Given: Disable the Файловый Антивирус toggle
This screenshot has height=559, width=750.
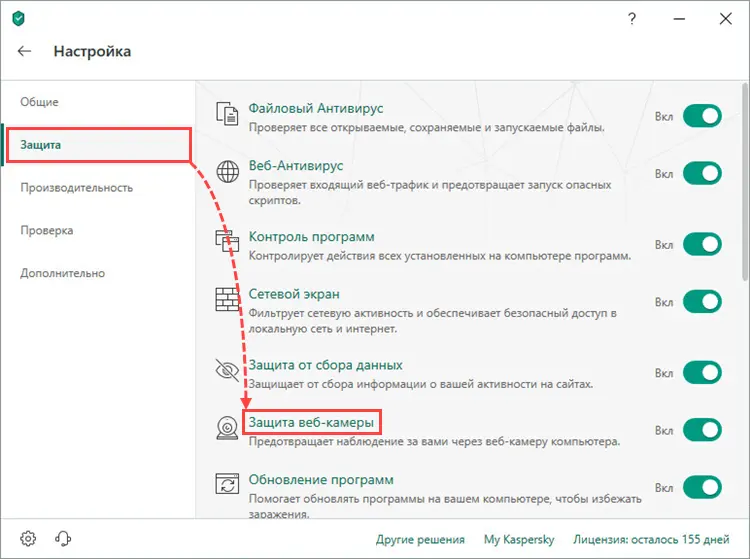Looking at the screenshot, I should coord(702,116).
